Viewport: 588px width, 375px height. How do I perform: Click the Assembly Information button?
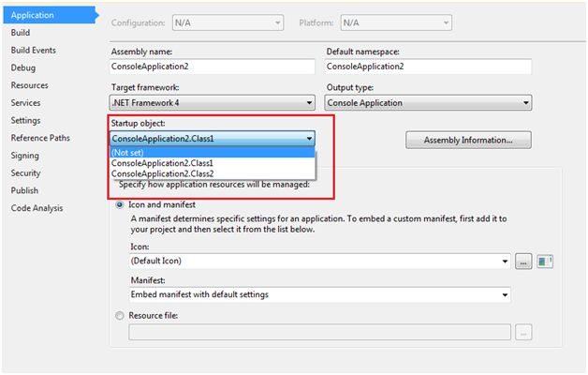(x=468, y=140)
